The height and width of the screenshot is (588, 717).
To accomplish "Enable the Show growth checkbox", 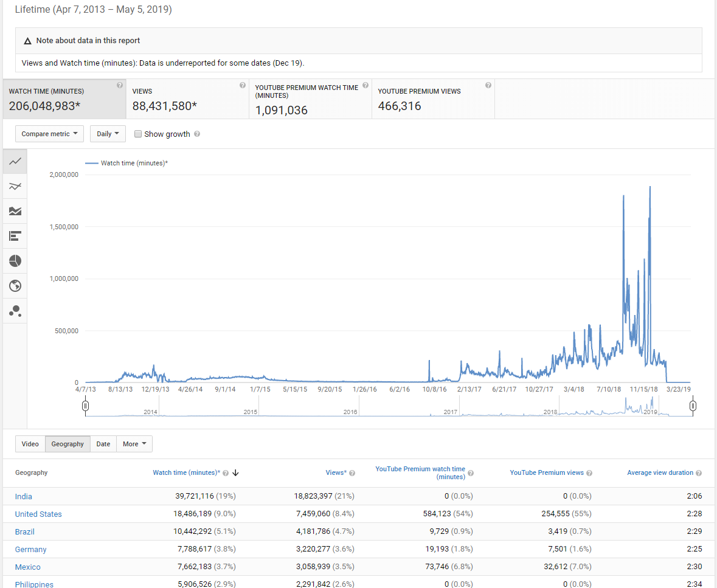I will [137, 134].
